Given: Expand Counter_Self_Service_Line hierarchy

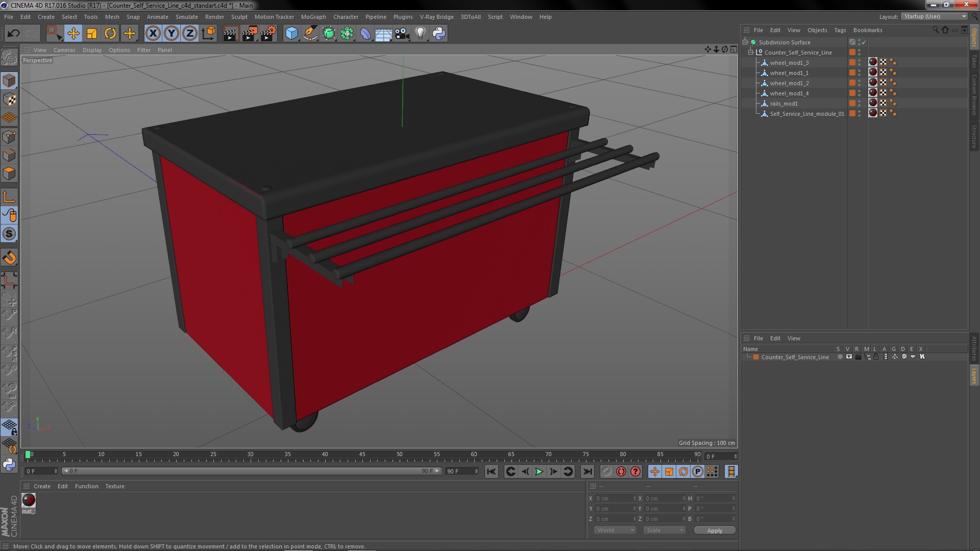Looking at the screenshot, I should [752, 52].
